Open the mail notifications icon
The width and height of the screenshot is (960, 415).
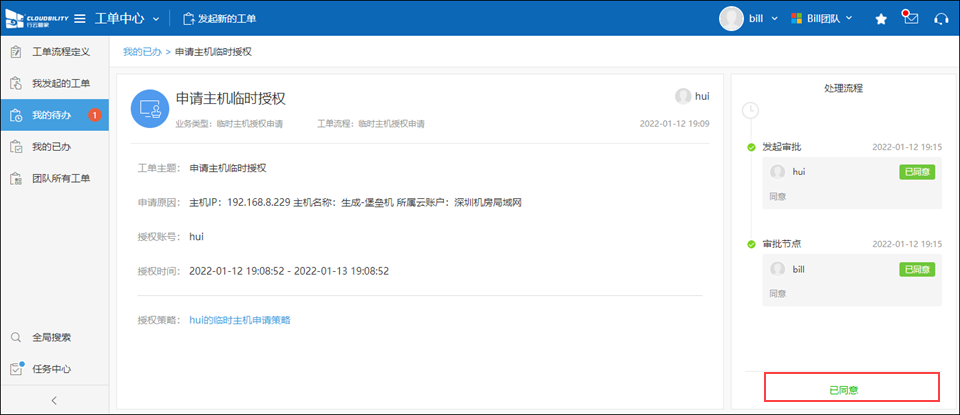910,19
